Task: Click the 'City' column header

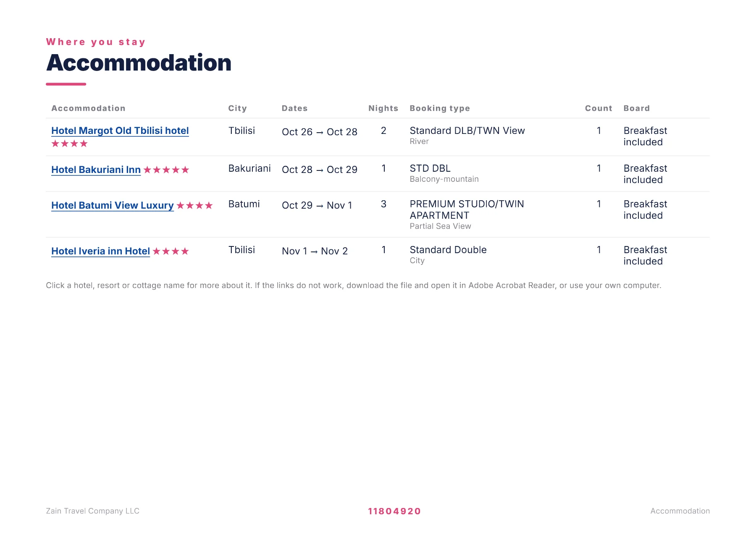Action: pyautogui.click(x=237, y=108)
